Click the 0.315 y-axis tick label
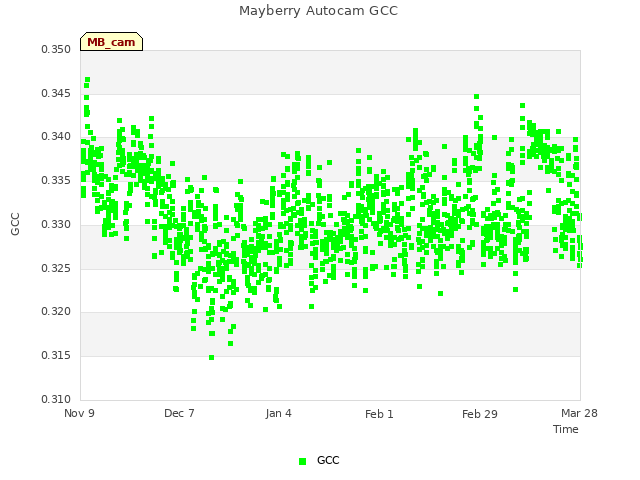Image resolution: width=640 pixels, height=480 pixels. (x=56, y=356)
